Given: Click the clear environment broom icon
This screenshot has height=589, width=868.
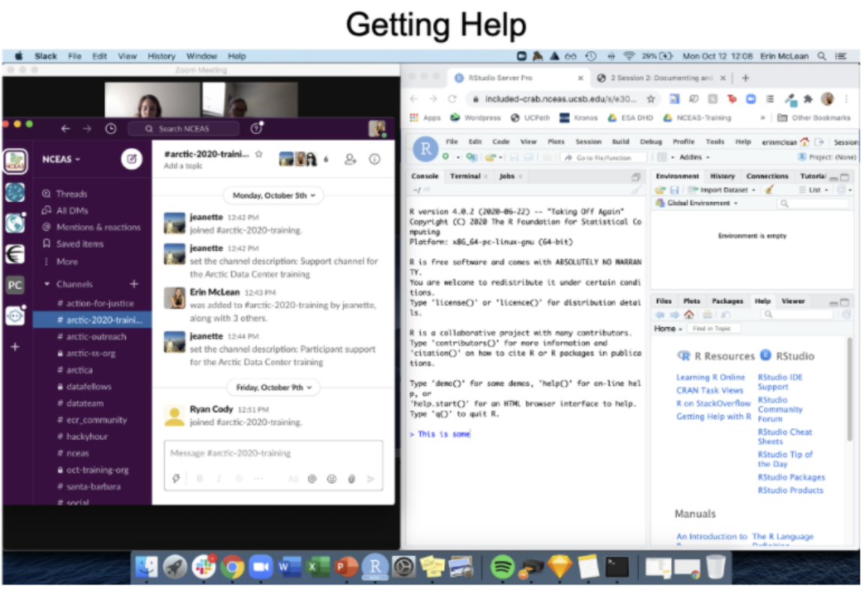Looking at the screenshot, I should [769, 189].
